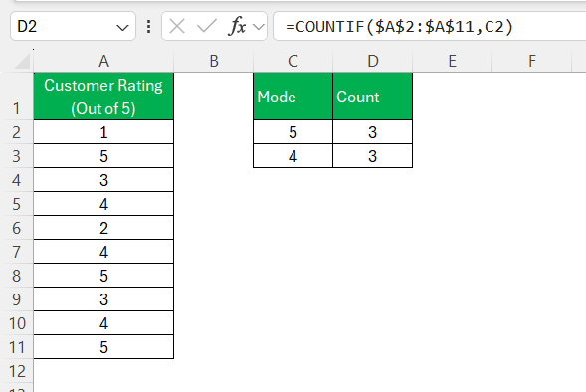Select row 9 header
Image resolution: width=586 pixels, height=392 pixels.
point(17,299)
